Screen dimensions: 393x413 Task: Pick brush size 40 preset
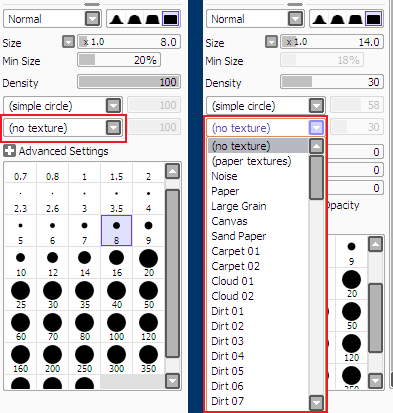116,295
